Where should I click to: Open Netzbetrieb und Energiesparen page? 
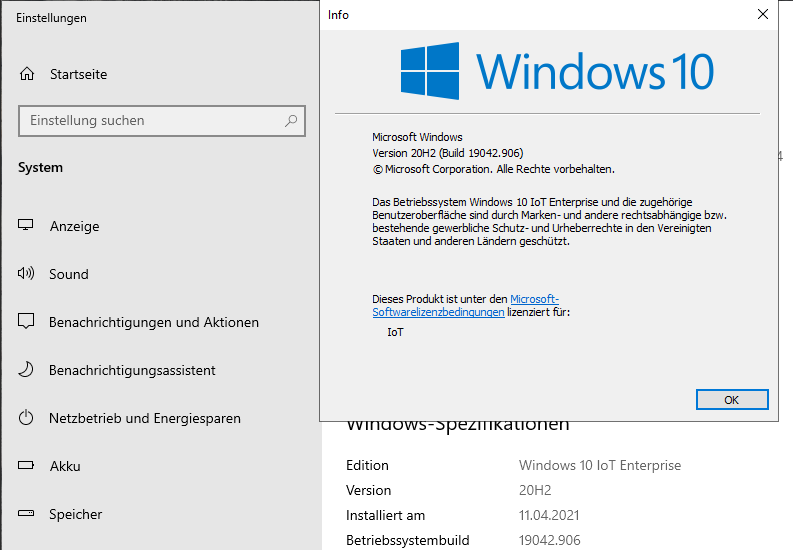145,418
